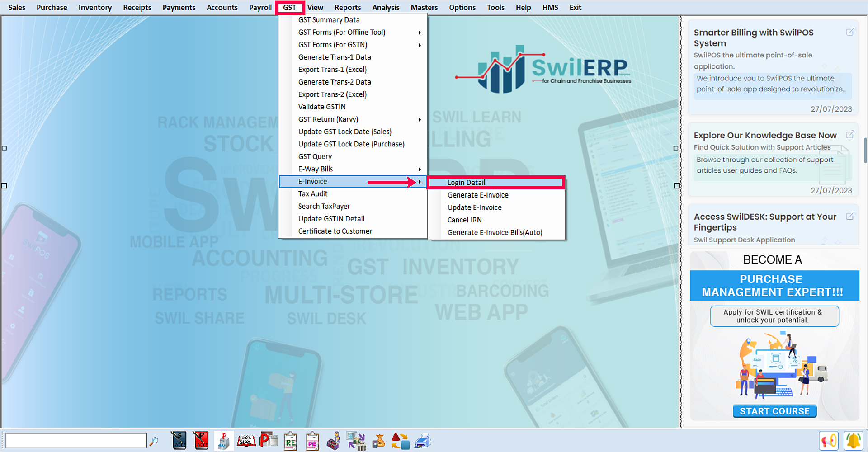
Task: Open the Masters menu
Action: 424,7
